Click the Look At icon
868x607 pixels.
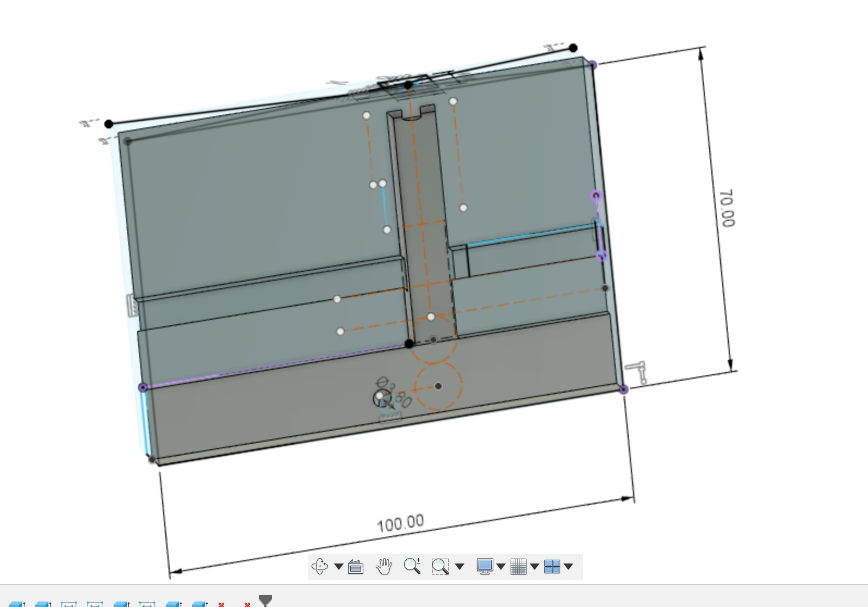(x=356, y=567)
